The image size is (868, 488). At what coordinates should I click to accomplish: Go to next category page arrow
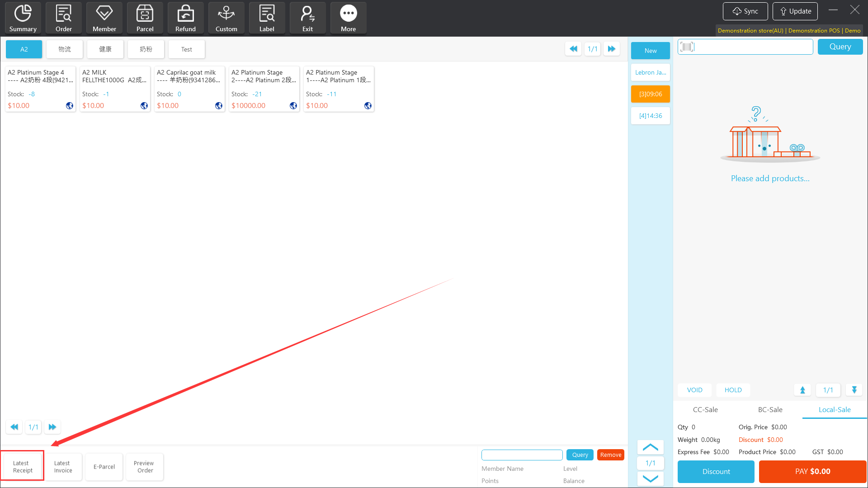tap(611, 49)
